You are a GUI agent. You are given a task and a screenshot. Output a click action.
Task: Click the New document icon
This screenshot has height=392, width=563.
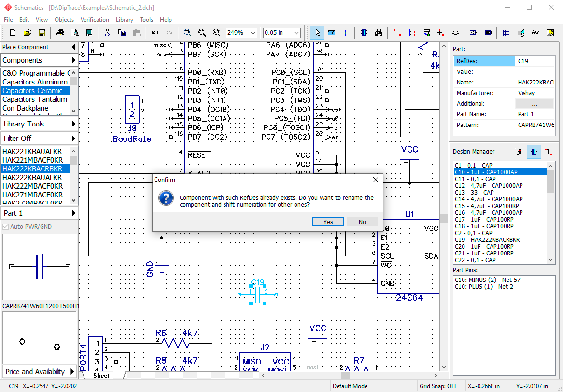(13, 33)
